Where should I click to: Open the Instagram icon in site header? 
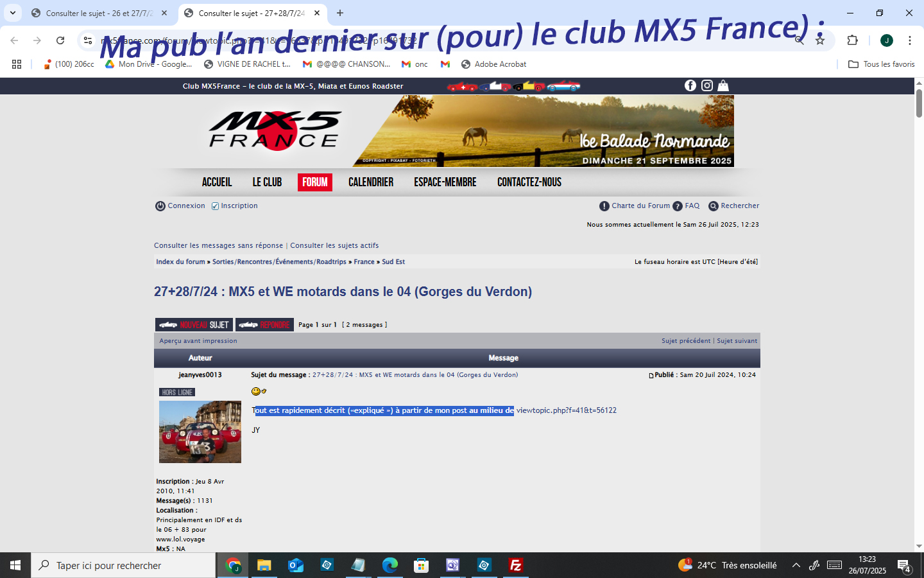[x=706, y=85]
